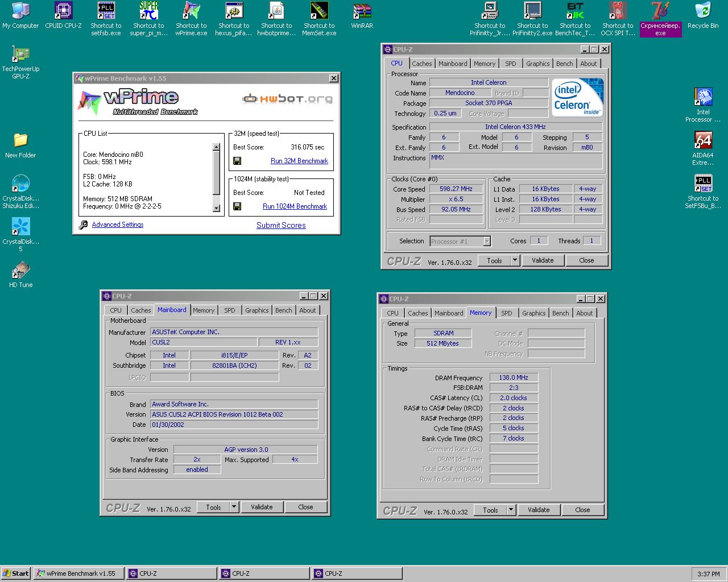Run the 32M Benchmark in wPrime
This screenshot has height=582, width=728.
[299, 161]
